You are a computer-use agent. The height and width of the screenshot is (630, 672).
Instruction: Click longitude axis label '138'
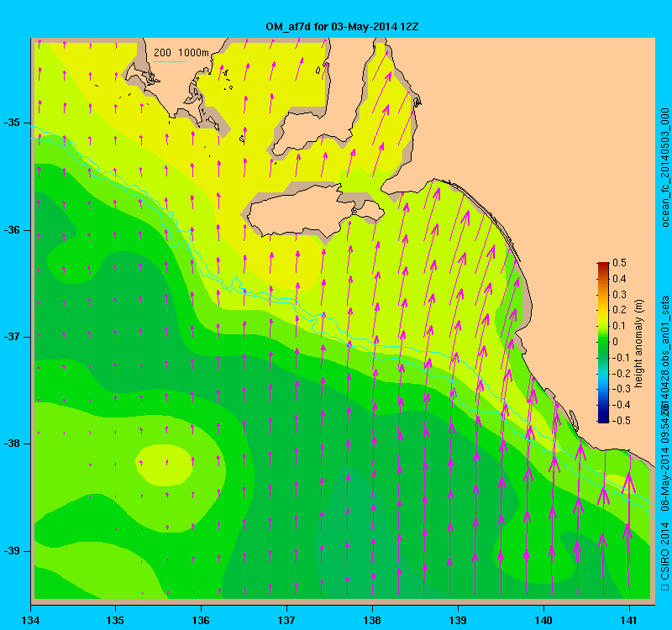coord(372,620)
